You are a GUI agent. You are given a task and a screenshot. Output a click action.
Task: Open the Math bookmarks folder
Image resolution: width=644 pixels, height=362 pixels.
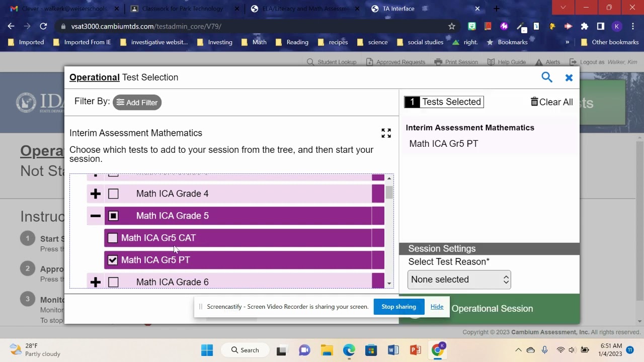(x=254, y=42)
